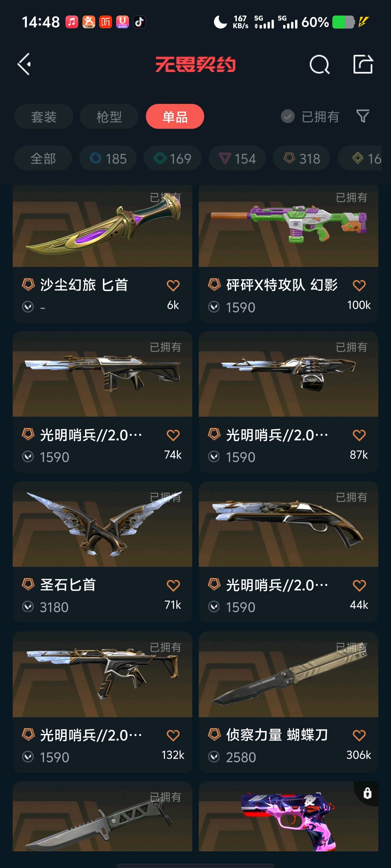Switch to the 枪型 tab

click(x=109, y=116)
